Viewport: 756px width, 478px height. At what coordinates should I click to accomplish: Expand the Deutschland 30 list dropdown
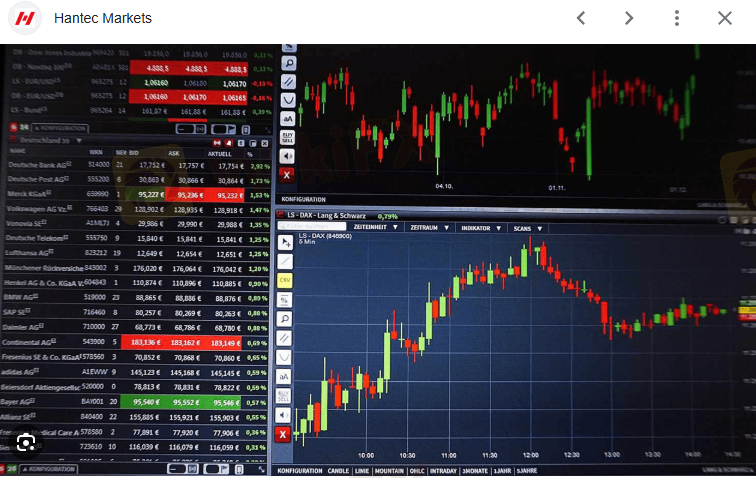pyautogui.click(x=79, y=141)
